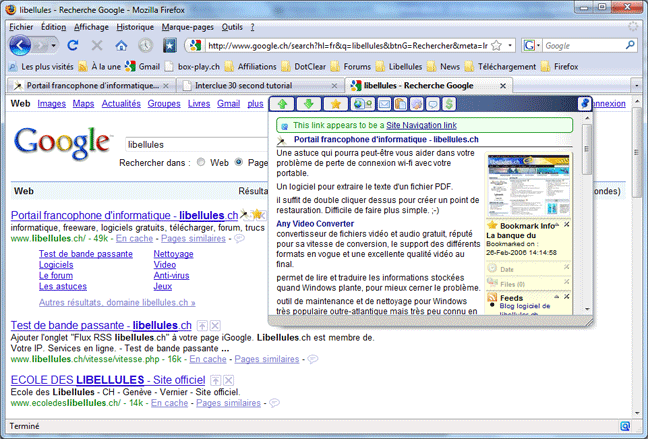Click the X box icon beside ECOLE DES LIBELLULES
The height and width of the screenshot is (439, 648).
[229, 380]
